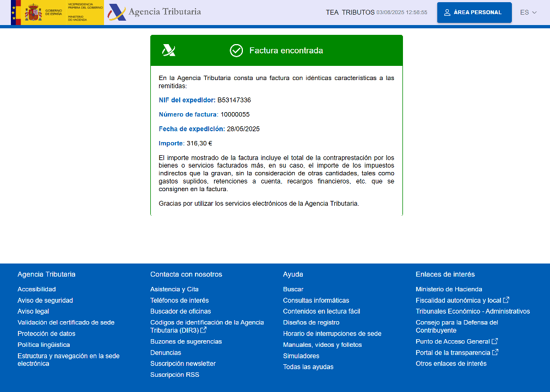The width and height of the screenshot is (550, 392).
Task: Open Códigos de identificación DIR3 link
Action: [x=207, y=326]
